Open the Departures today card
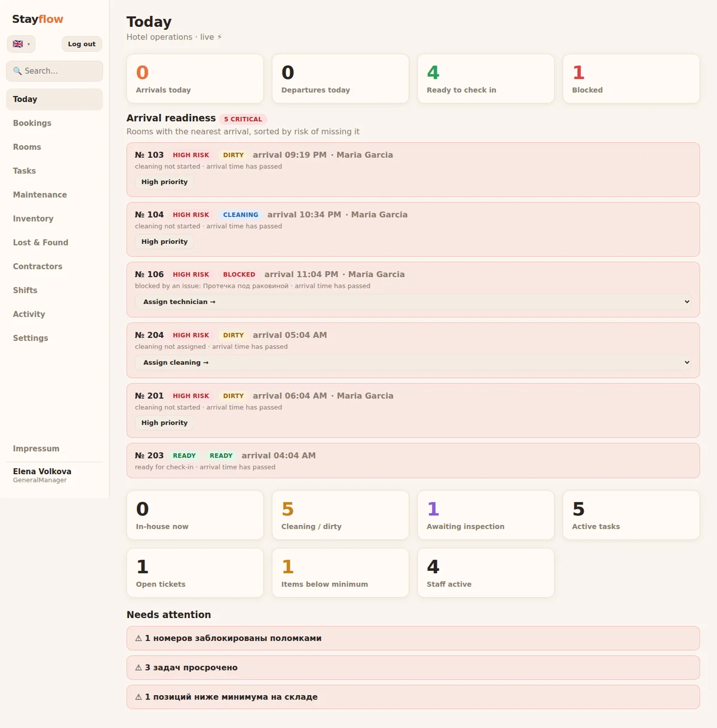 341,79
